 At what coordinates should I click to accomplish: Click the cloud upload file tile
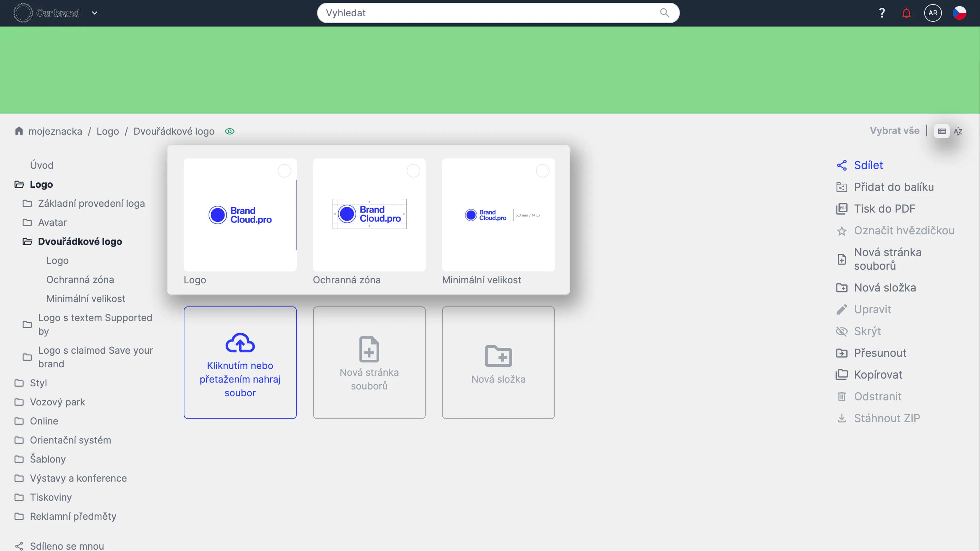tap(240, 362)
